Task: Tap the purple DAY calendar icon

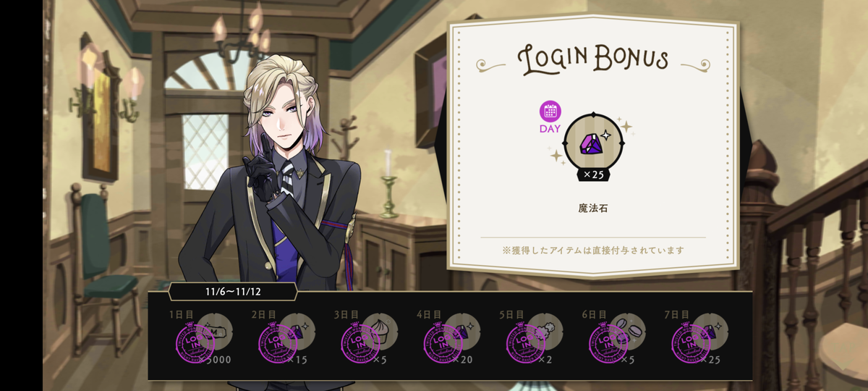Action: point(550,112)
